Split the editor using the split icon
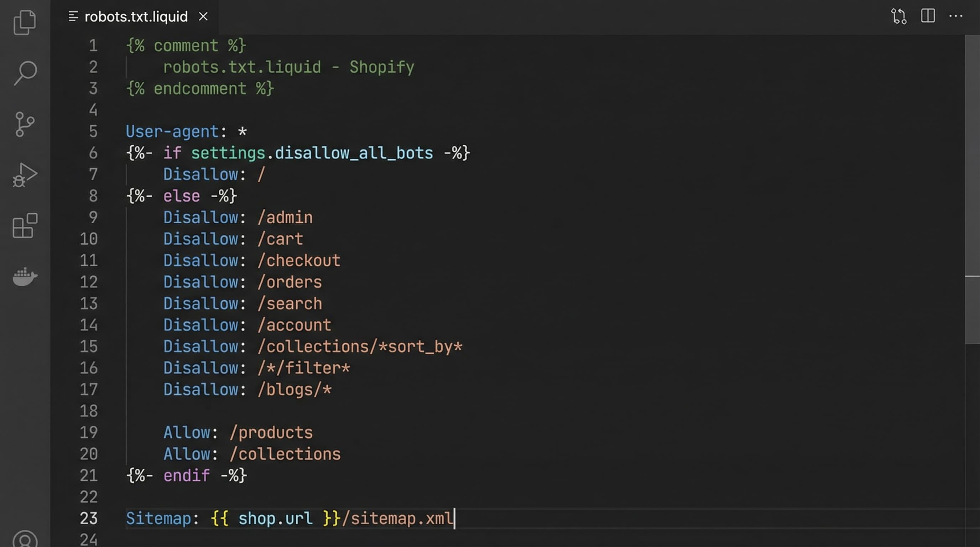The image size is (980, 547). 928,16
